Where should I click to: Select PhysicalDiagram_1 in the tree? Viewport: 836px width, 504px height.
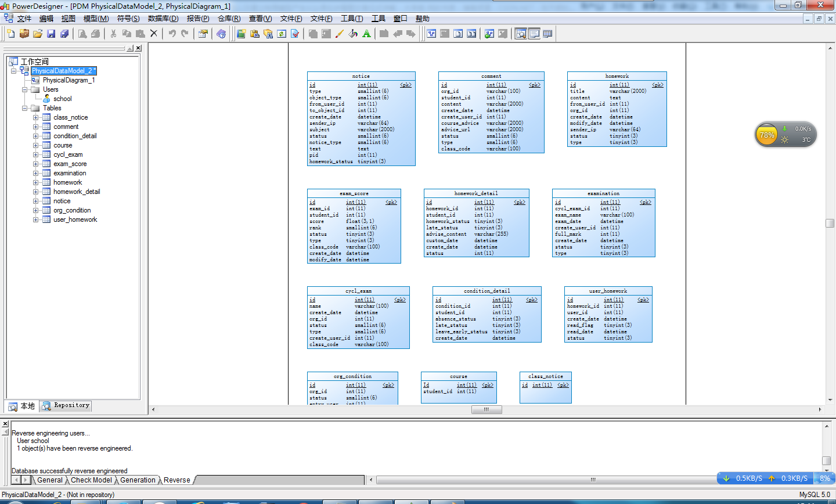click(69, 80)
